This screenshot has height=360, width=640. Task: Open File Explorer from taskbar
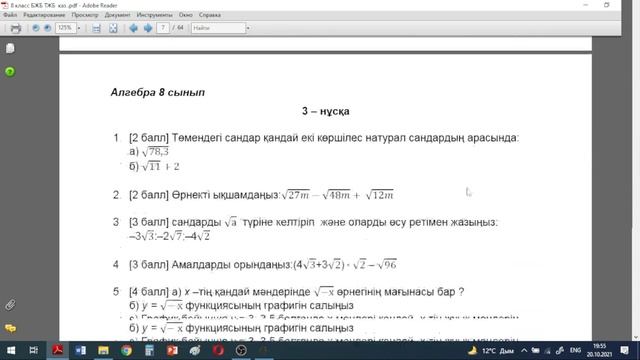103,351
